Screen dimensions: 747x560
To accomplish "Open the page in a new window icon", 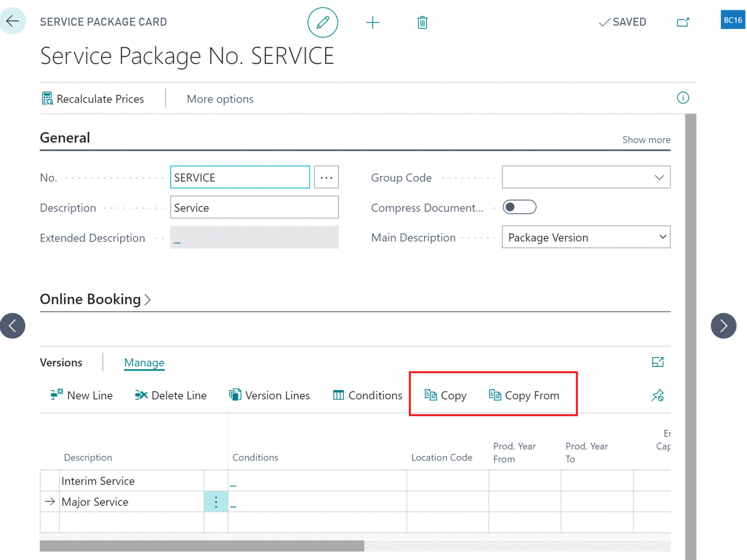I will coord(683,22).
